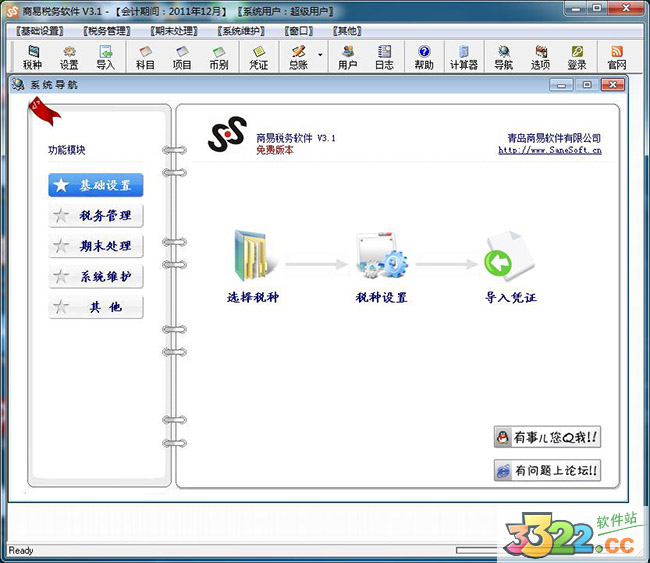This screenshot has height=563, width=650.
Task: Click the 有事儿您Q我 QQ button
Action: click(547, 437)
